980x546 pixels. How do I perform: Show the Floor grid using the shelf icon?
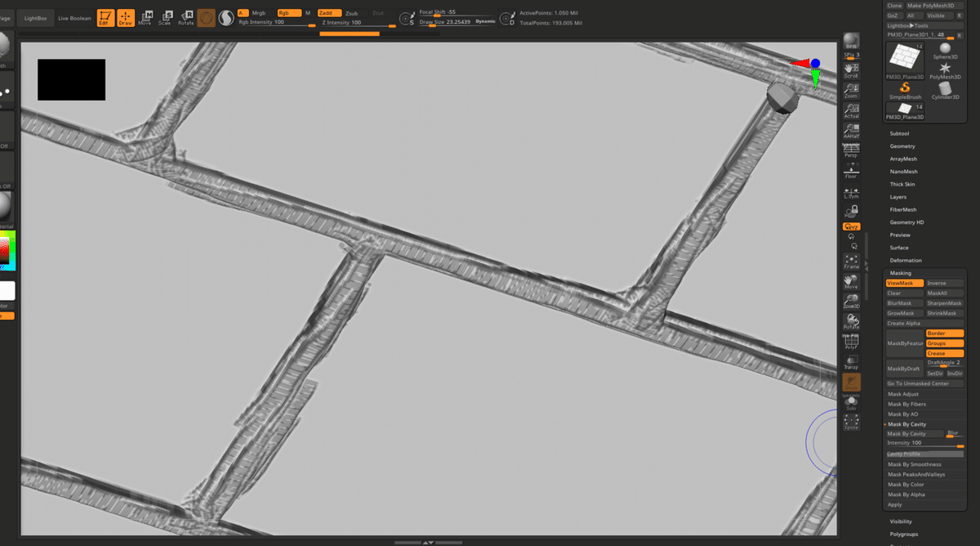[850, 170]
